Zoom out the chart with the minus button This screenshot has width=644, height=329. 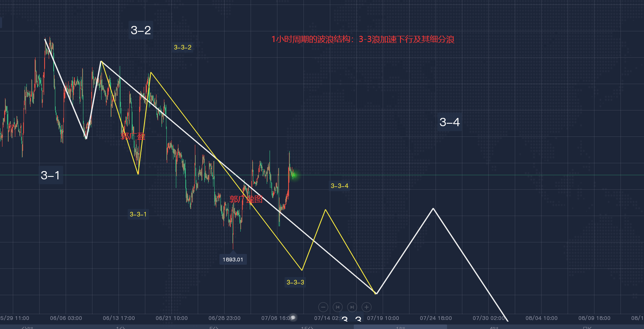pos(323,307)
